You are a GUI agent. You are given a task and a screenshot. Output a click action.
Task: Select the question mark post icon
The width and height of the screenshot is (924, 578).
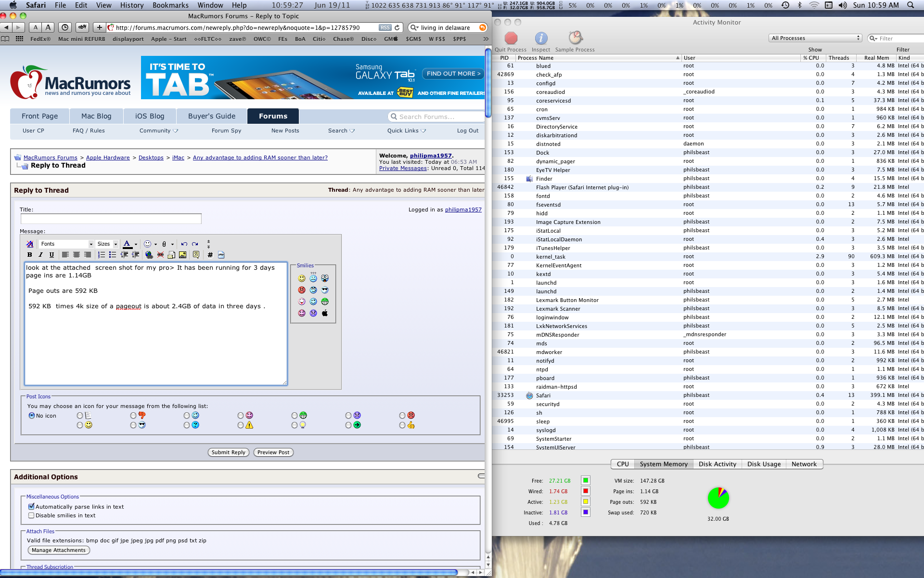pos(186,425)
